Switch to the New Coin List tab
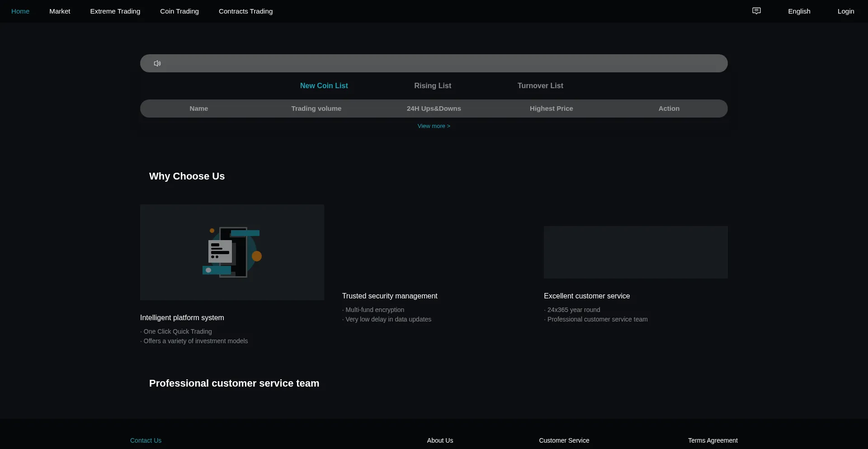 coord(324,85)
